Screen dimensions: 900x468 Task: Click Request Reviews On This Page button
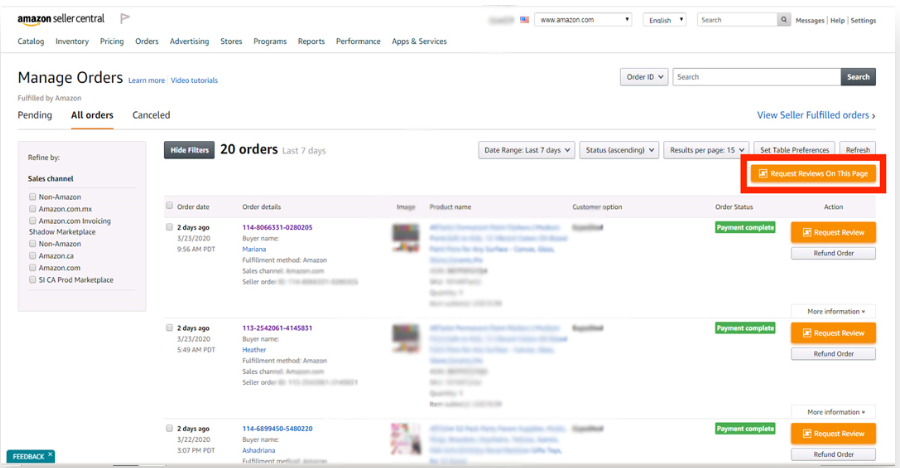click(813, 173)
